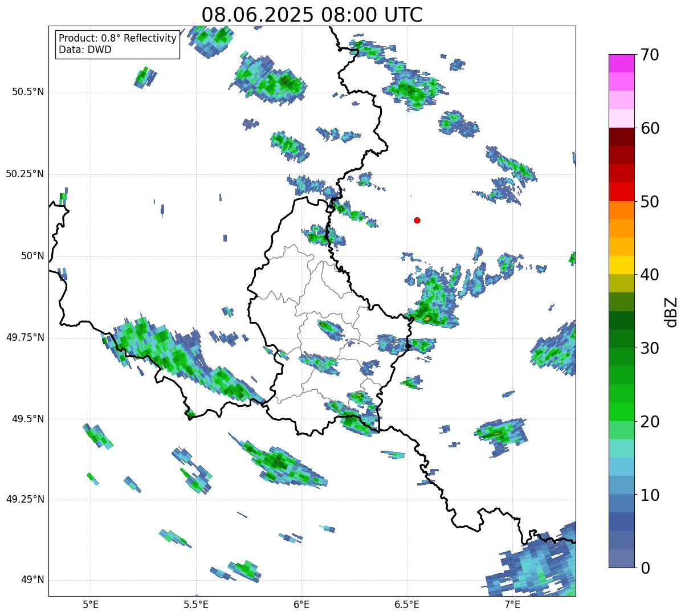The image size is (685, 616).
Task: Click the dark maroon colorbar segment
Action: coord(621,137)
